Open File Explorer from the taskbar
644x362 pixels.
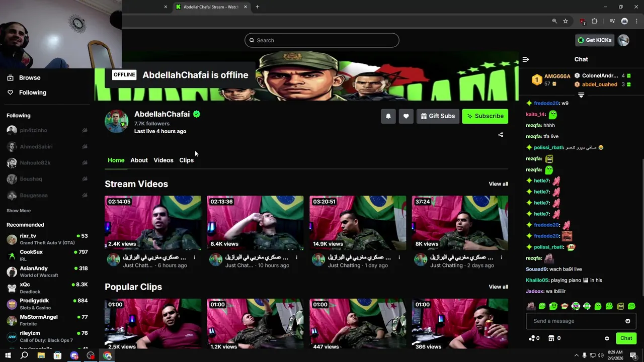click(41, 355)
